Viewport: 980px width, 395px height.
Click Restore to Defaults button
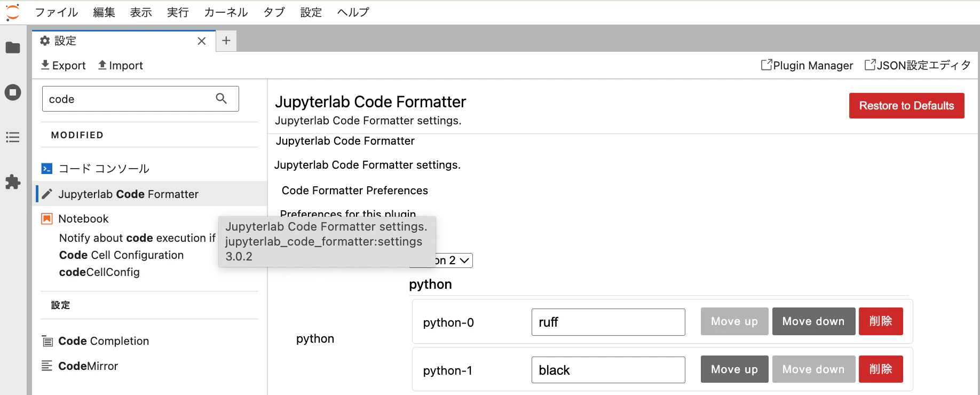(906, 106)
